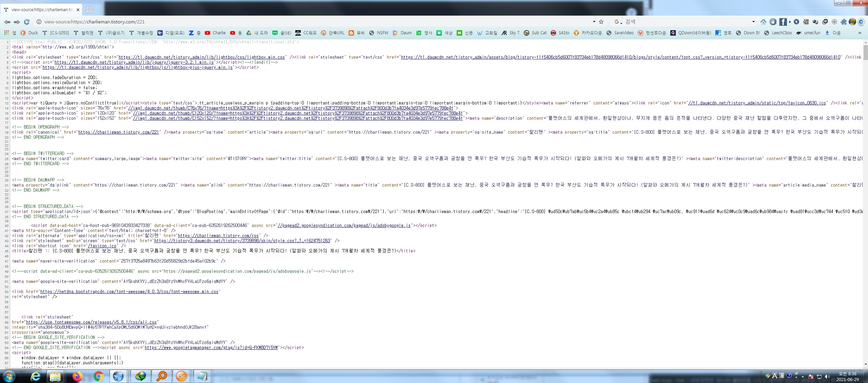Open the googletagmanager gtag/js link
Screen dimensions: 868x383
211,348
